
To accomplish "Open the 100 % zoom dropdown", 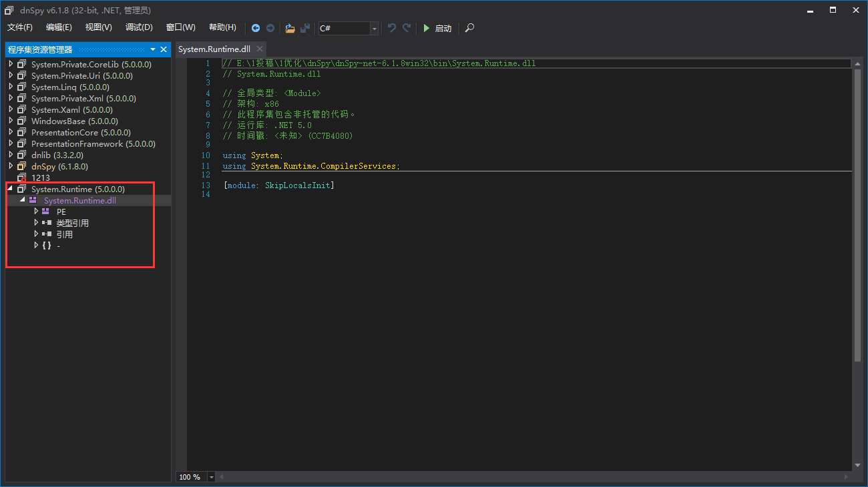I will tap(212, 477).
